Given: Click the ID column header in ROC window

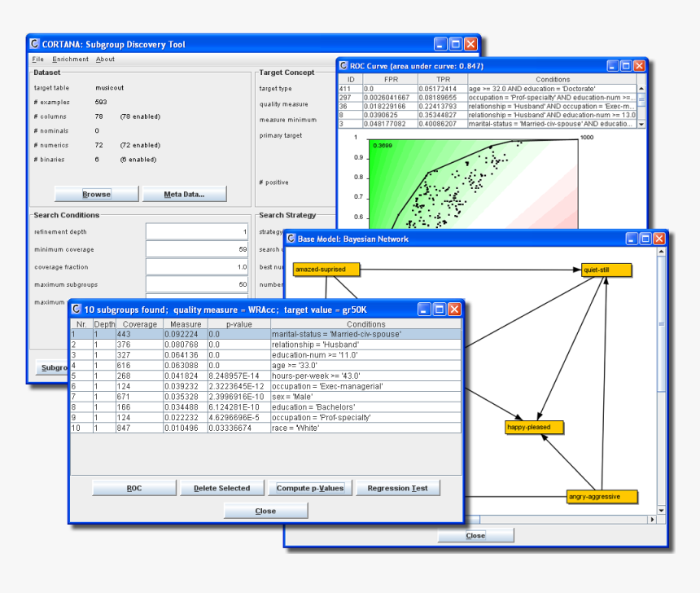Looking at the screenshot, I should [x=351, y=79].
